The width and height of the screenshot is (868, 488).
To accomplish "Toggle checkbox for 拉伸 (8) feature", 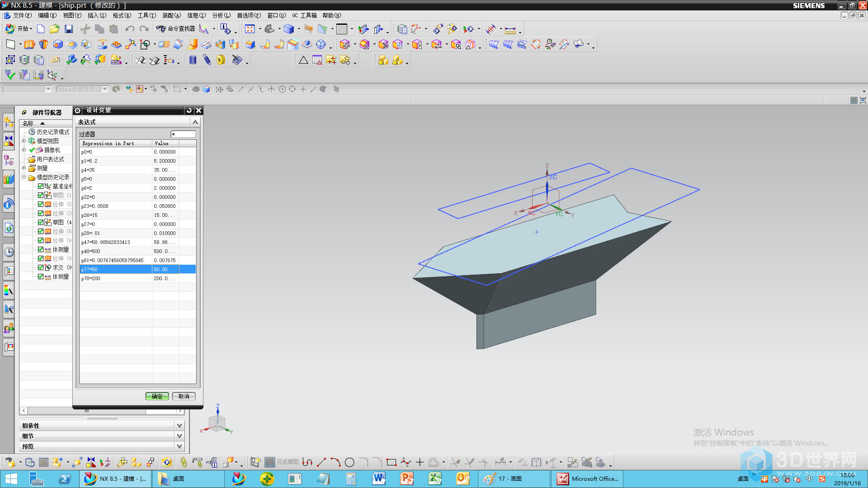I will point(41,258).
